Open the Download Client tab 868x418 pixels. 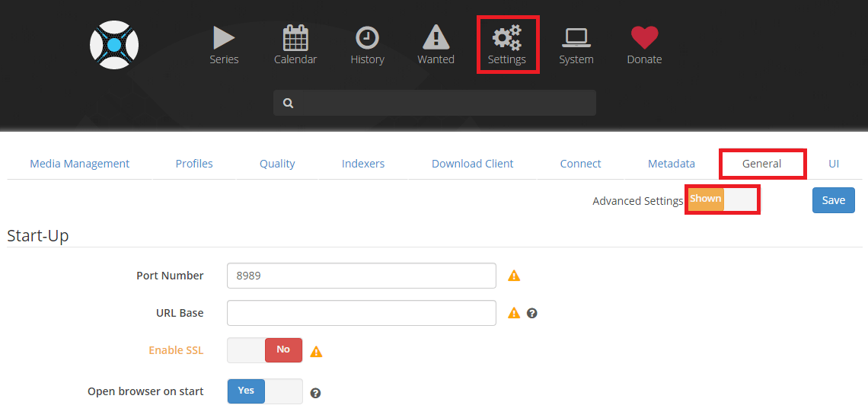click(472, 164)
